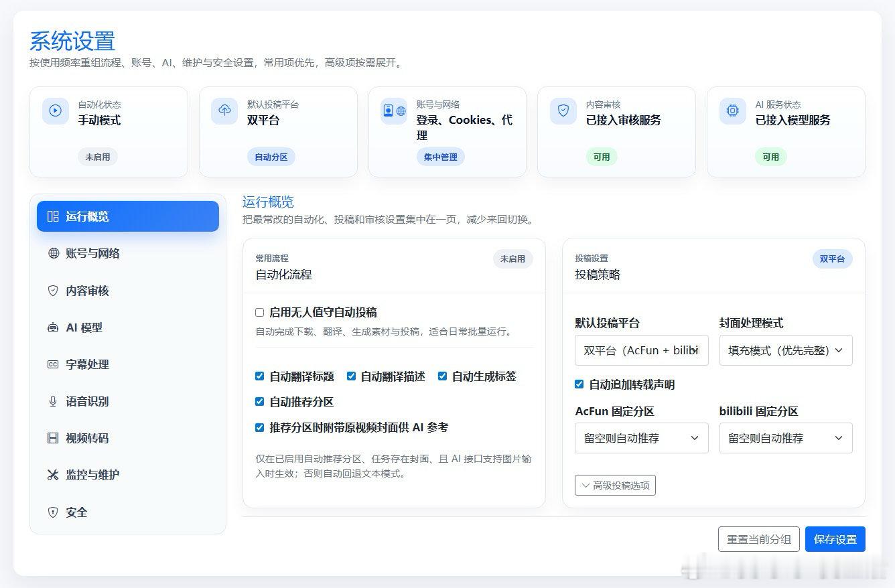Go to AI 模型 settings
The height and width of the screenshot is (588, 895).
pos(128,327)
